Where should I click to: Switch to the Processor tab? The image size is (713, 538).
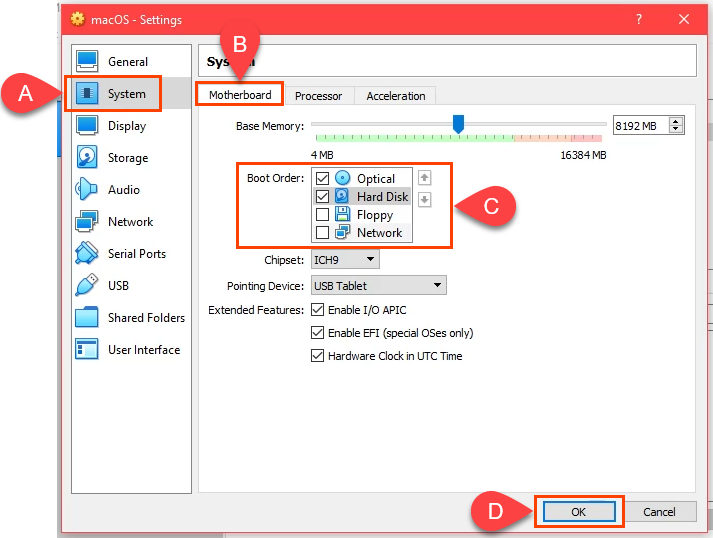(318, 96)
